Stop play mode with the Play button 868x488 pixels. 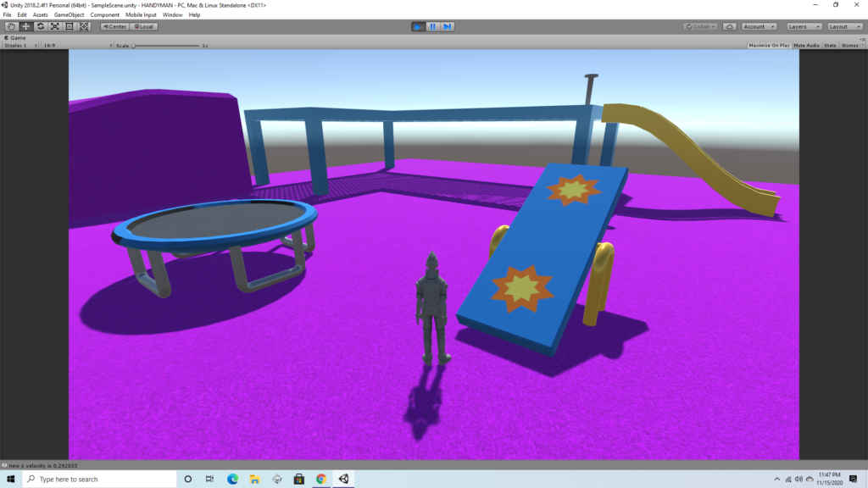pyautogui.click(x=418, y=26)
